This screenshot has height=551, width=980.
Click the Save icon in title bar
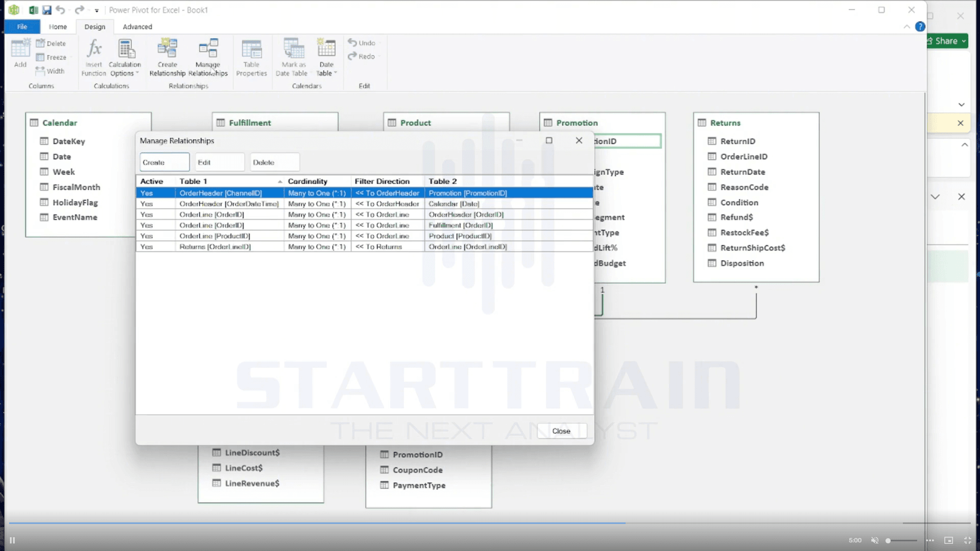(46, 10)
